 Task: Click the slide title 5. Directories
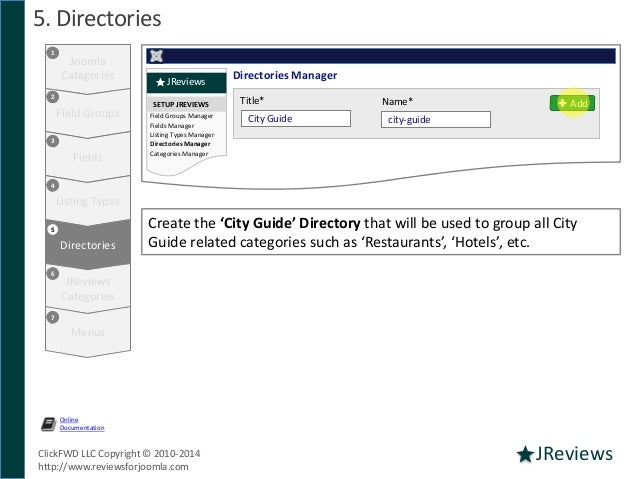pyautogui.click(x=97, y=19)
